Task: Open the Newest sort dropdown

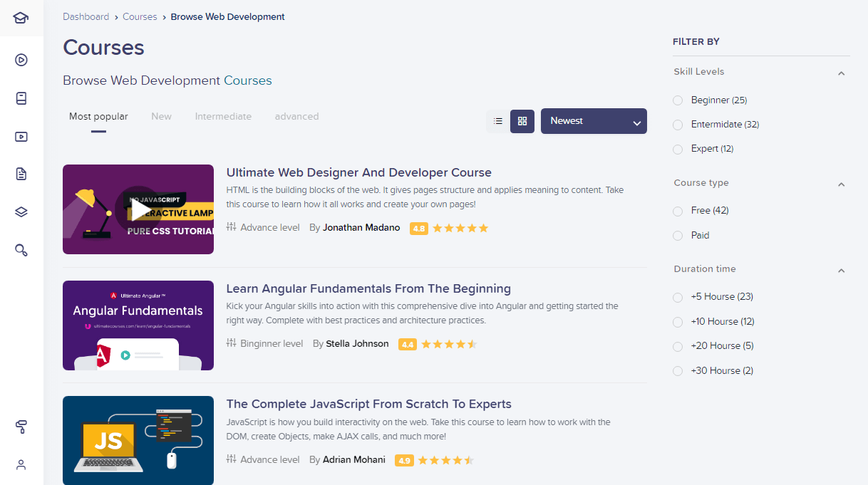Action: point(594,121)
